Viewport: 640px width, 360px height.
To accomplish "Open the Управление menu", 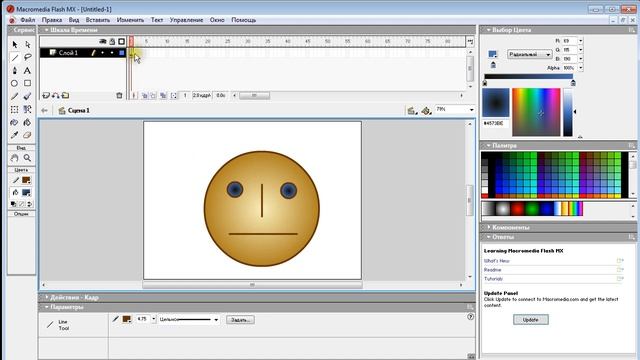I will [187, 20].
